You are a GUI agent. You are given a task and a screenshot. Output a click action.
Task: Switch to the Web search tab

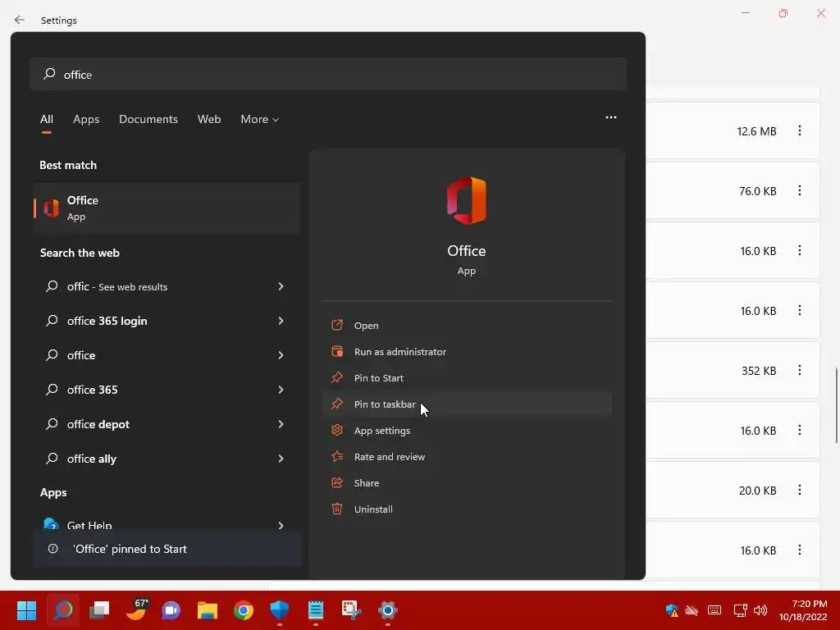click(x=209, y=120)
